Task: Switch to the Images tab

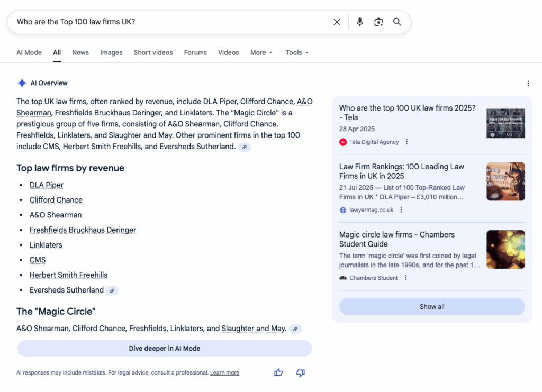Action: (111, 53)
